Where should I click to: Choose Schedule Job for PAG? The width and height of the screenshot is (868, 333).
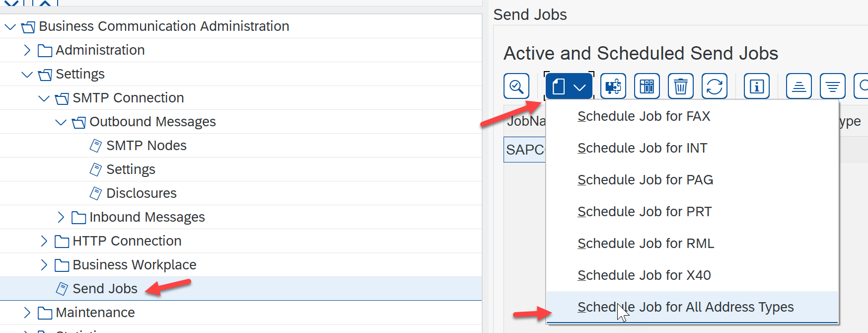click(692, 180)
